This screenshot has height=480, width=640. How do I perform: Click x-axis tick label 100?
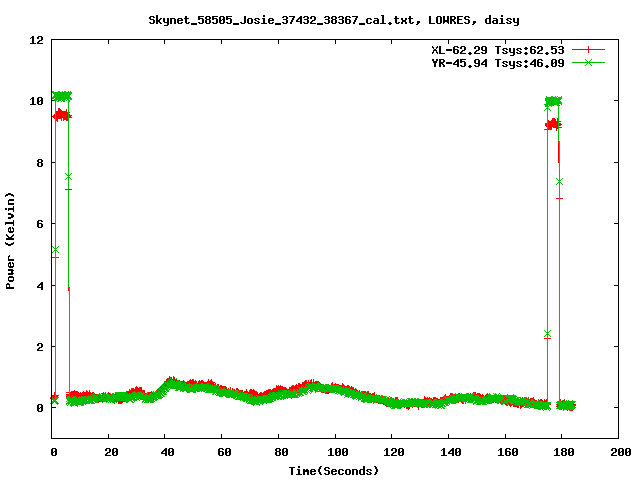coord(338,452)
